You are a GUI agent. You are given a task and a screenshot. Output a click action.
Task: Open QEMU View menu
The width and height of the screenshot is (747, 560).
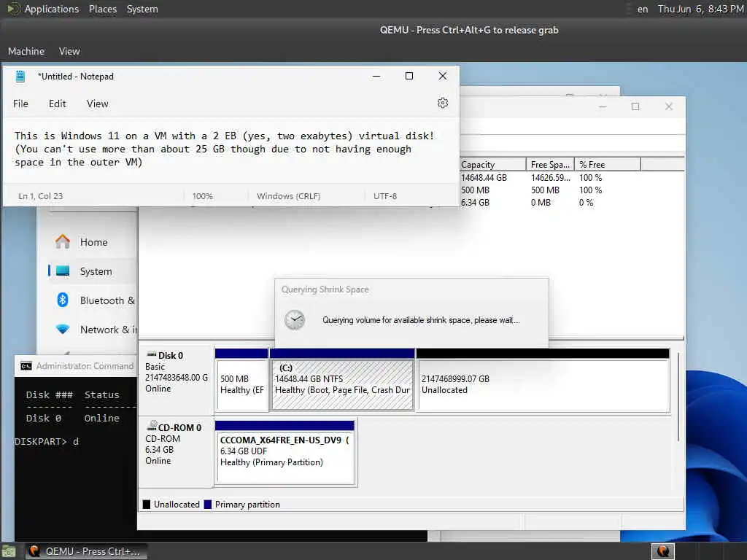[69, 51]
